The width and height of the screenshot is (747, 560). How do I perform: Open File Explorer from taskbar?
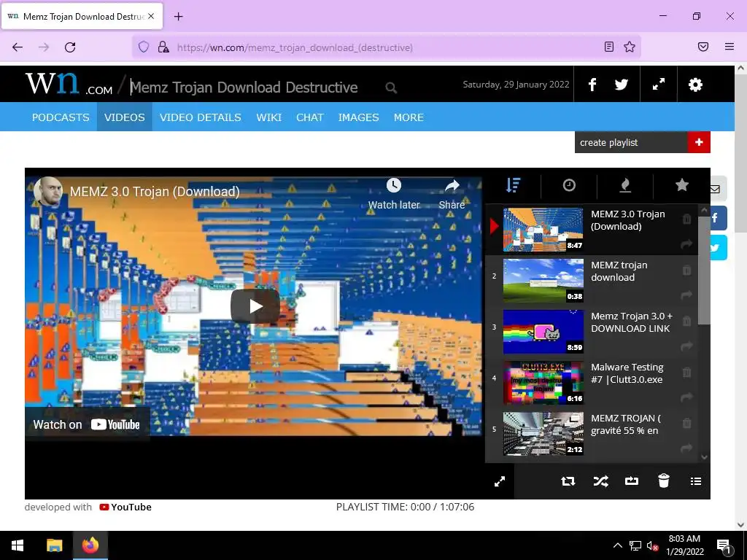[54, 545]
